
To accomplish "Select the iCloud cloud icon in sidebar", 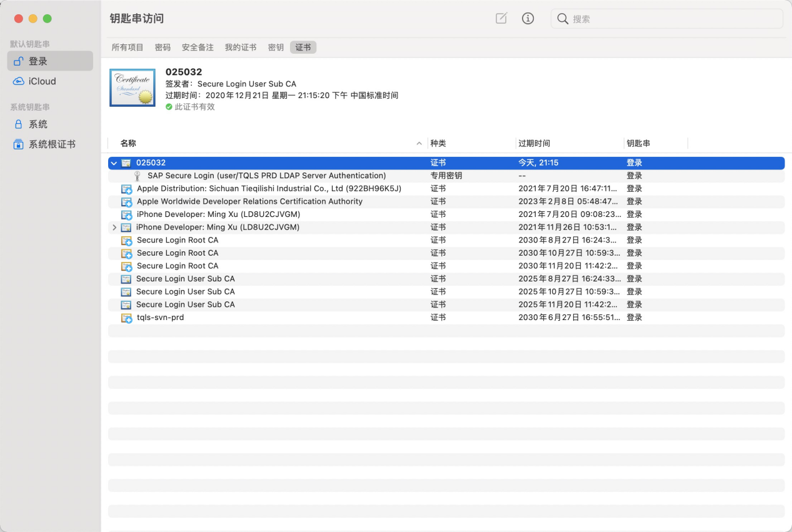I will point(19,81).
